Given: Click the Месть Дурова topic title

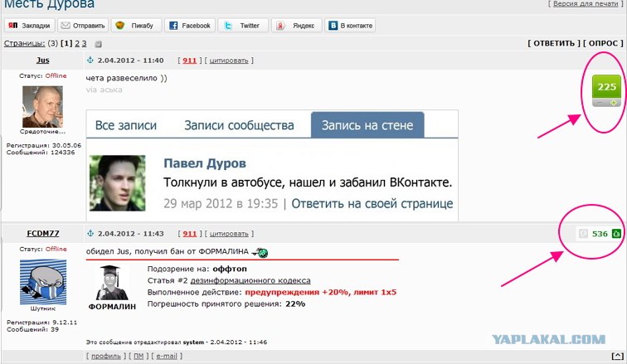Looking at the screenshot, I should coord(49,4).
